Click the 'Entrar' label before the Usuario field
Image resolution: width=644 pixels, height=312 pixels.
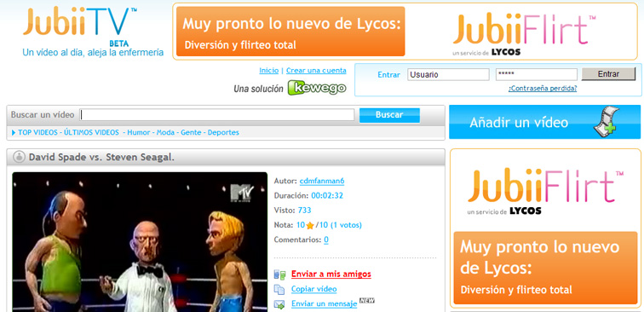[x=388, y=75]
